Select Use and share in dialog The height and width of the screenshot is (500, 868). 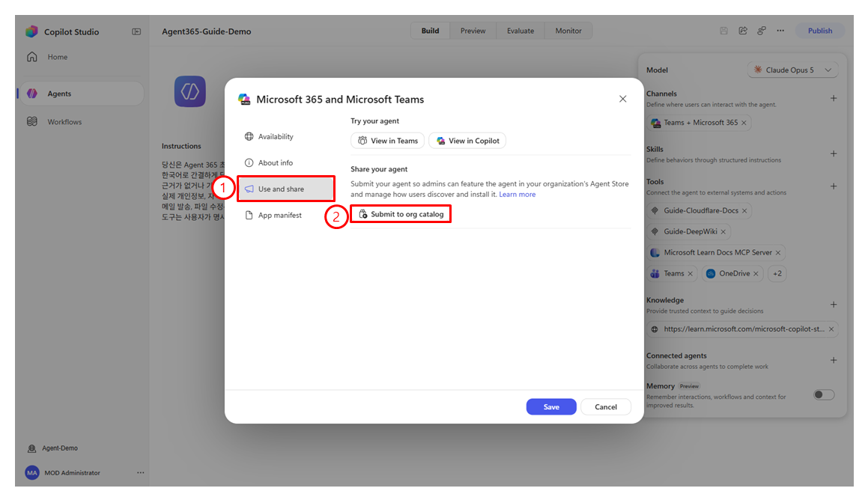pos(286,189)
